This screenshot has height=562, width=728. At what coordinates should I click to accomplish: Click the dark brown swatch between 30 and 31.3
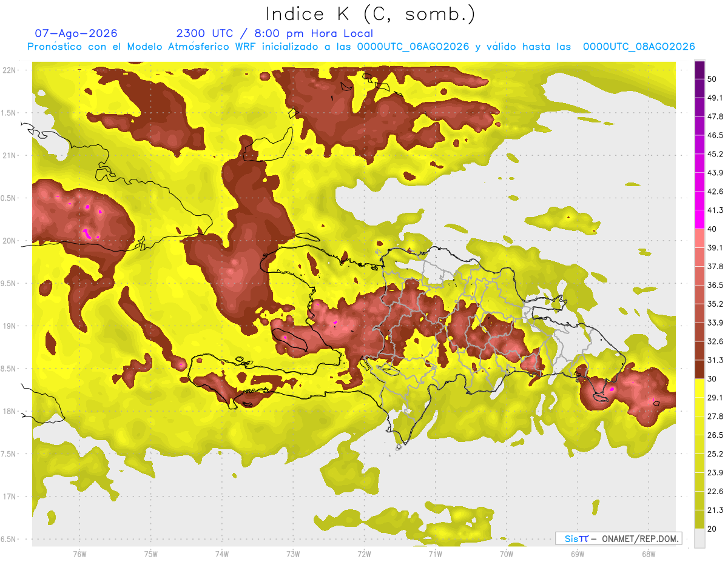pyautogui.click(x=699, y=369)
